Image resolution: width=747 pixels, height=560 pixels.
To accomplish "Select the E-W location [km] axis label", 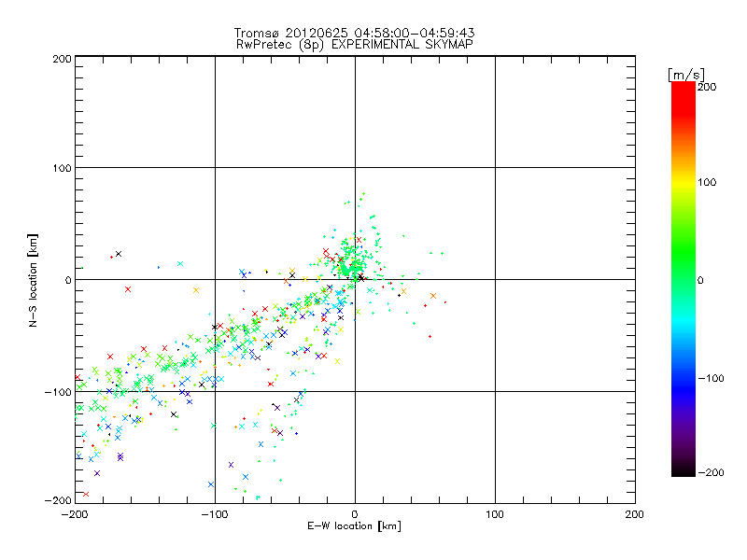I will coord(354,526).
